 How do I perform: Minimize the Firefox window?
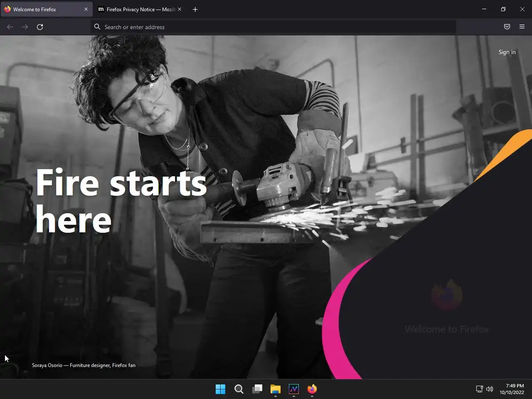pos(484,9)
